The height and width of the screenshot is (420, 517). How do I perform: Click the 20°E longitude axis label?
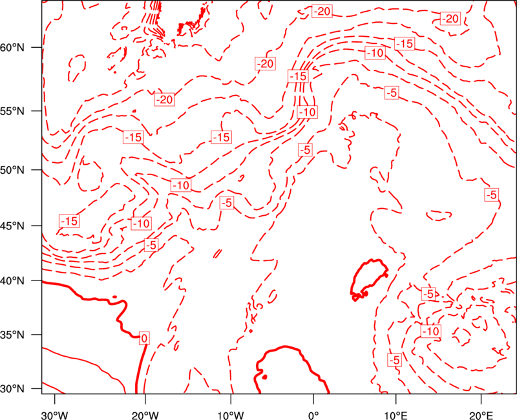point(481,415)
